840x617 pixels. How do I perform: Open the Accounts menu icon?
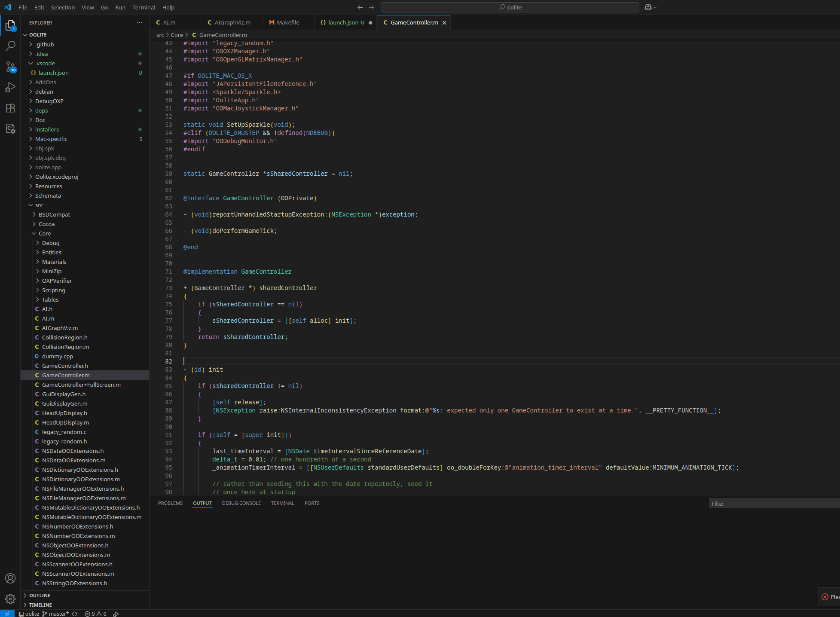10,578
